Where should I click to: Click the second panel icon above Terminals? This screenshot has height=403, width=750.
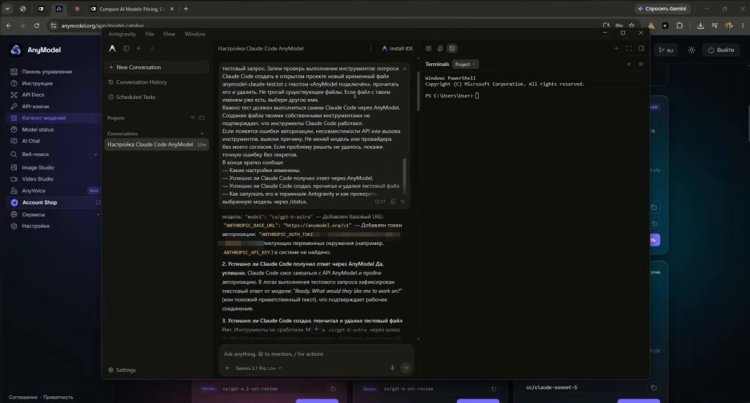coord(440,48)
